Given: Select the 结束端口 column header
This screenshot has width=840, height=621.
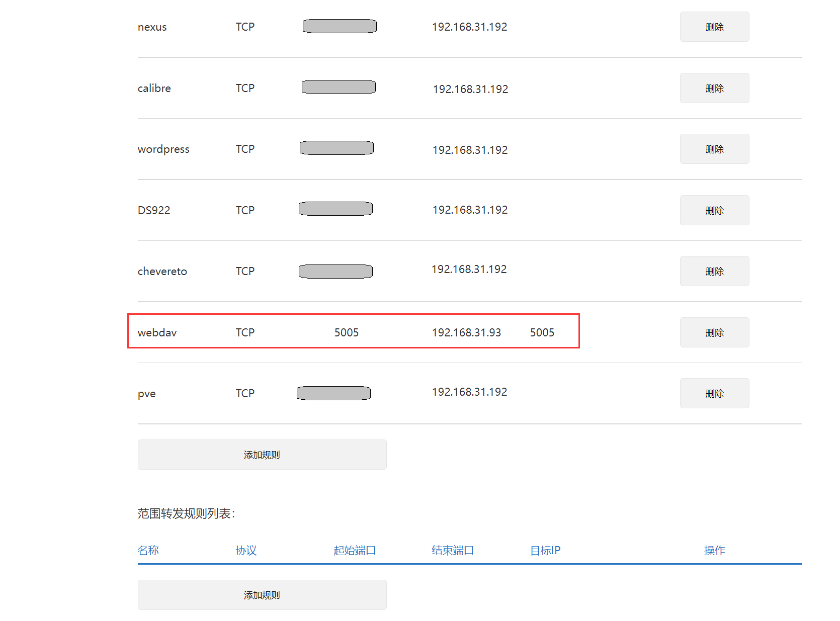Looking at the screenshot, I should pos(453,551).
